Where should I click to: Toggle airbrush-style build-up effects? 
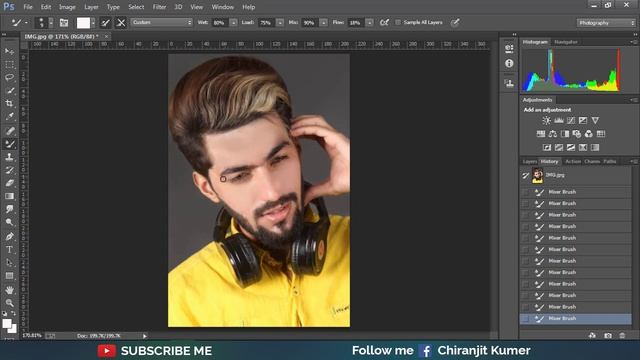tap(384, 22)
